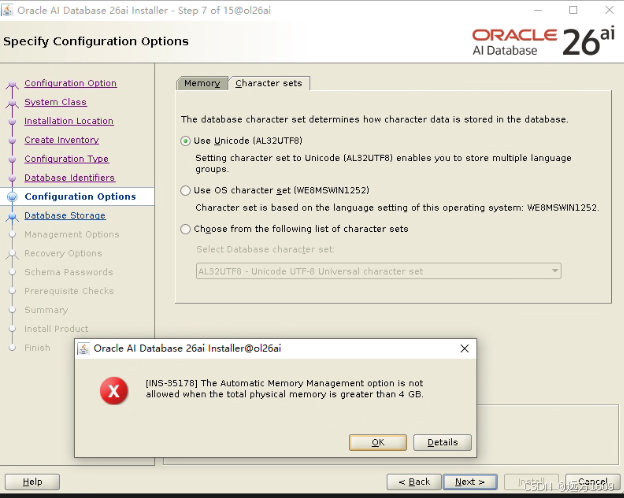Click the Summary step label
This screenshot has height=498, width=624.
click(x=46, y=310)
